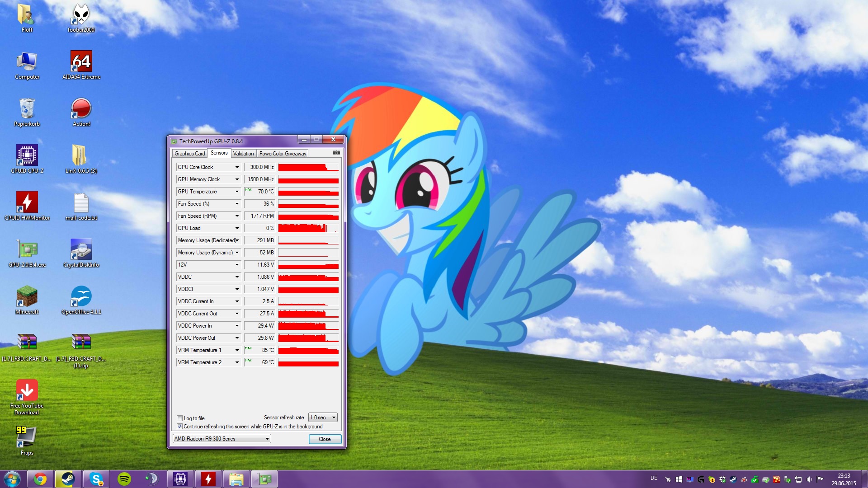Enable the Log to file checkbox

tap(180, 418)
